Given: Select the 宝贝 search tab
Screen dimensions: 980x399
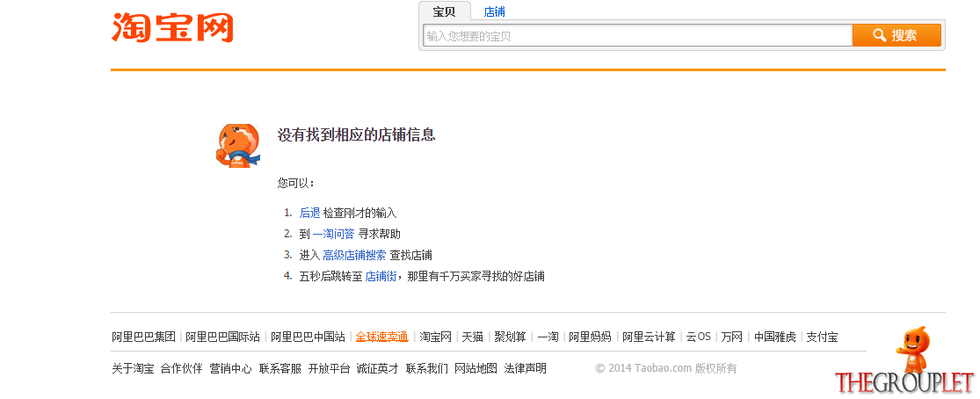Looking at the screenshot, I should point(445,11).
